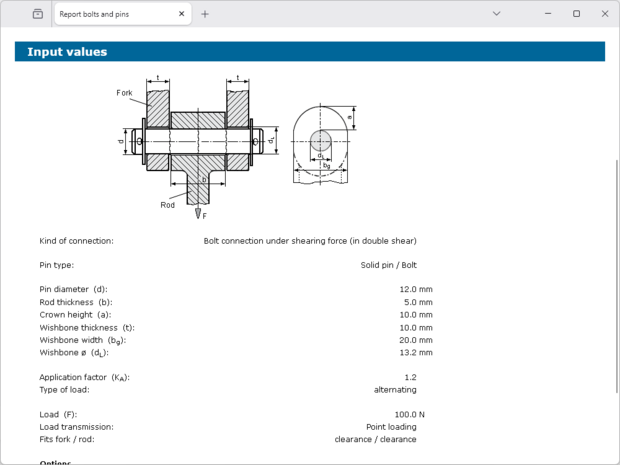Click the Pin diameter value 12.0 mm

[x=416, y=289]
